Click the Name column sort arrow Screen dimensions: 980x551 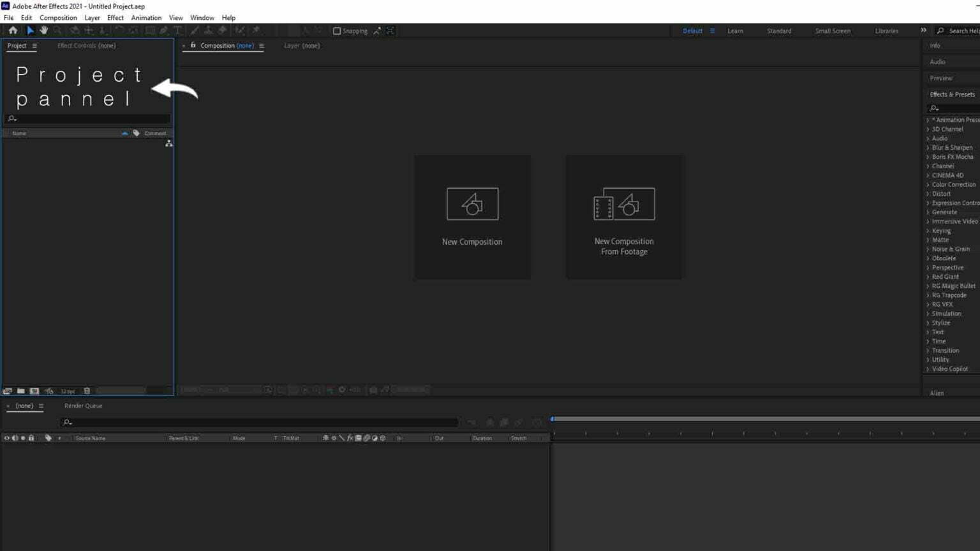pos(124,133)
